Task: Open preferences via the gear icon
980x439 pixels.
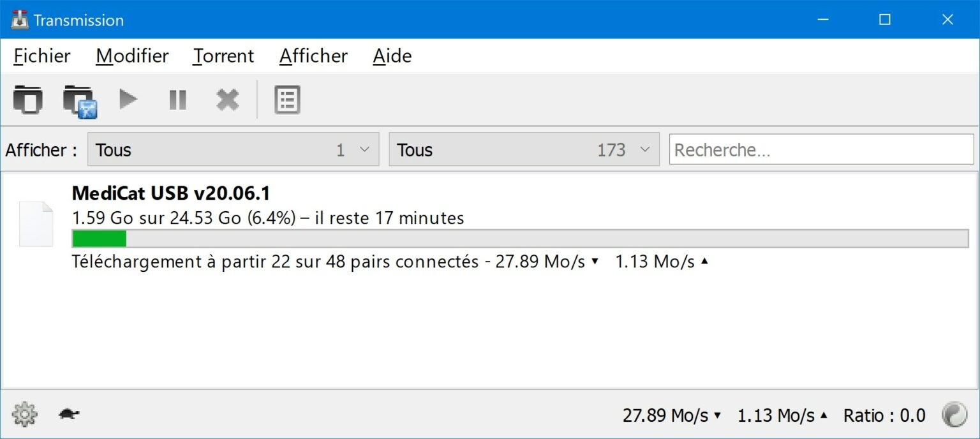Action: click(24, 414)
